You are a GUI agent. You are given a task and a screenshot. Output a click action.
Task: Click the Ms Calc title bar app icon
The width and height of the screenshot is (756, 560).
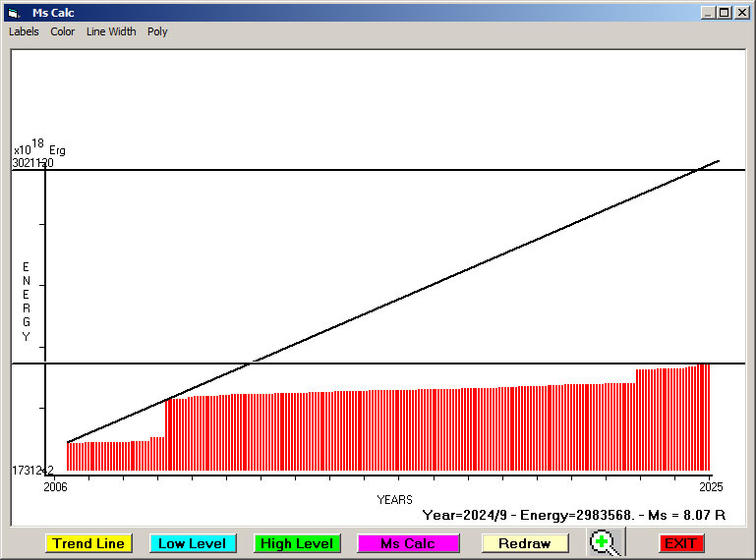(x=13, y=13)
